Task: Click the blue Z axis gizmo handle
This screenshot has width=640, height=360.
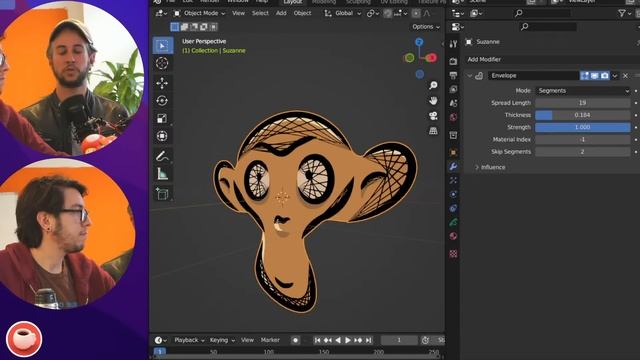Action: [419, 42]
